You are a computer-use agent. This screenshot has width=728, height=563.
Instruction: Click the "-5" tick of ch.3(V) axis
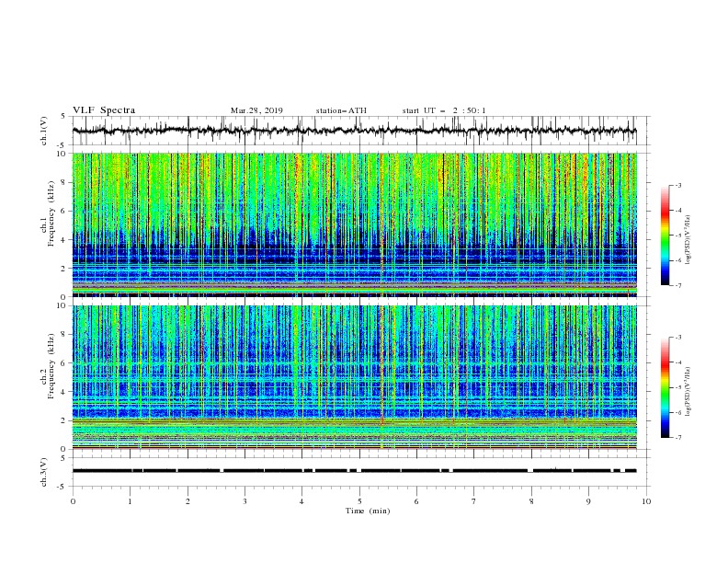[x=63, y=487]
